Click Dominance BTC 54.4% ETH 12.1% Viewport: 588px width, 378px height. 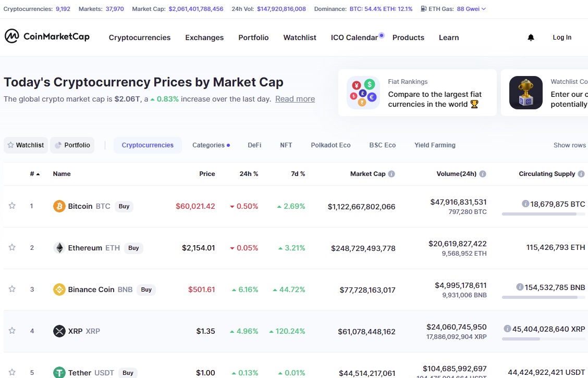(381, 9)
